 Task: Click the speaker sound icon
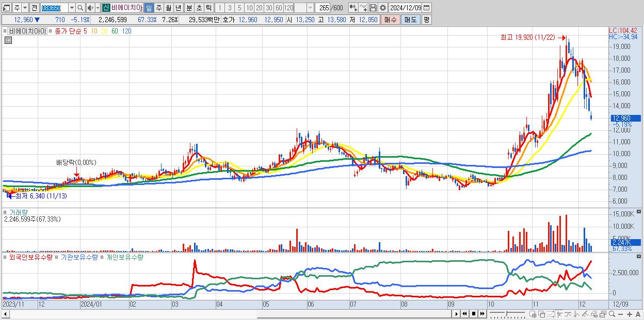tap(90, 8)
